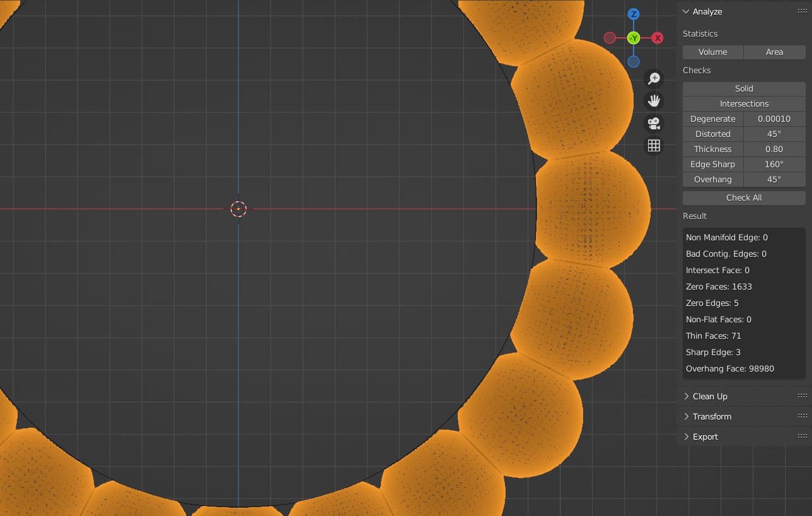Run the Edge Sharp check
812x516 pixels.
pyautogui.click(x=713, y=164)
